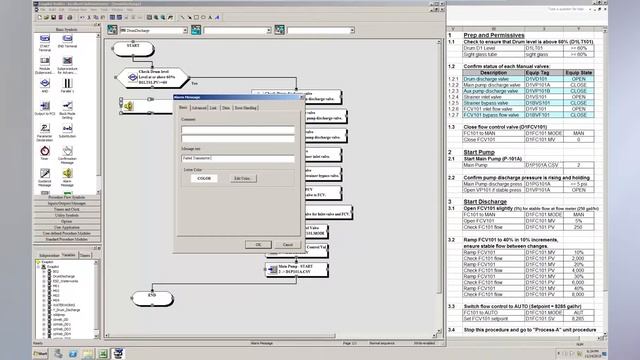
Task: Select the Output to PCS symbol
Action: coord(45,106)
